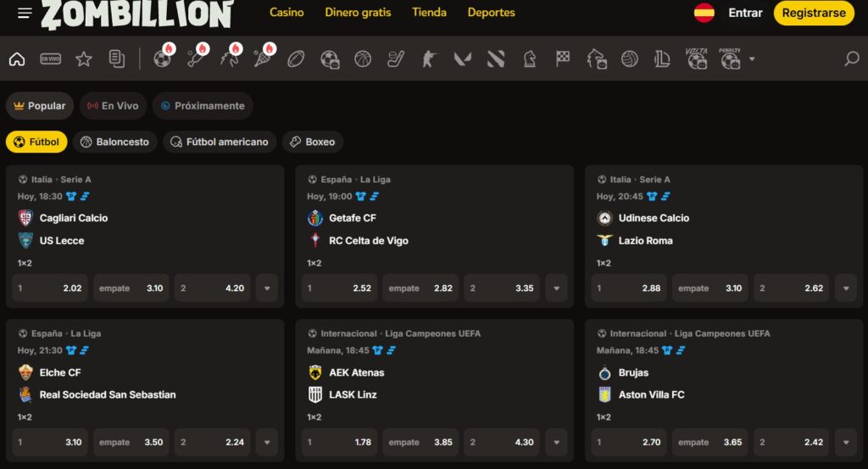This screenshot has height=469, width=868.
Task: Open the favorites star icon
Action: tap(84, 59)
